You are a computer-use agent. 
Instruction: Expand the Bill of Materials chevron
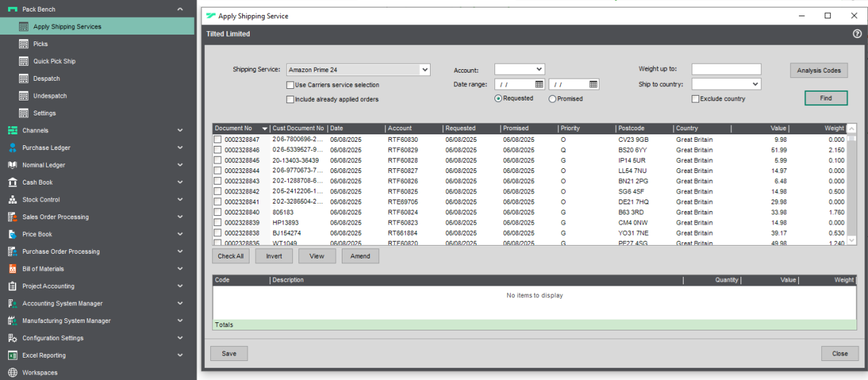point(180,269)
